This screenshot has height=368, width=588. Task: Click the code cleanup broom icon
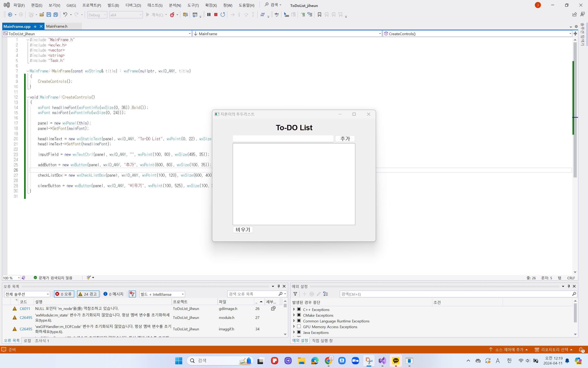(x=89, y=278)
